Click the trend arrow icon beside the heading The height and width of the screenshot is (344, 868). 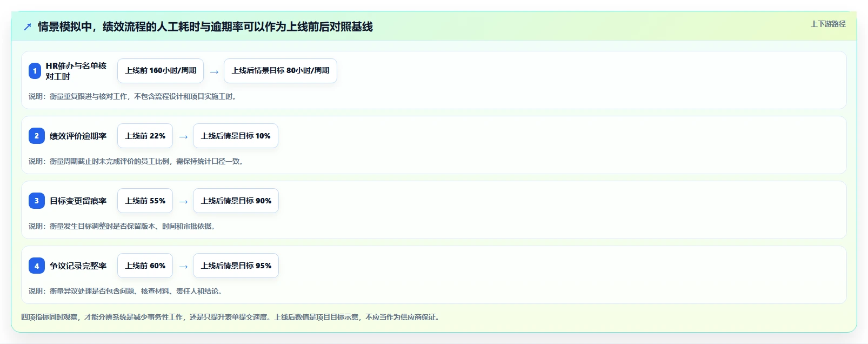pos(28,27)
